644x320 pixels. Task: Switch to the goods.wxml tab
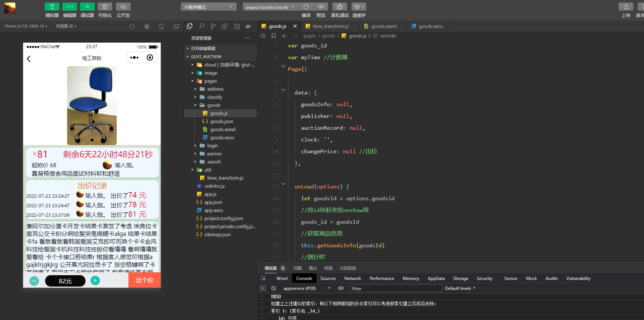383,26
